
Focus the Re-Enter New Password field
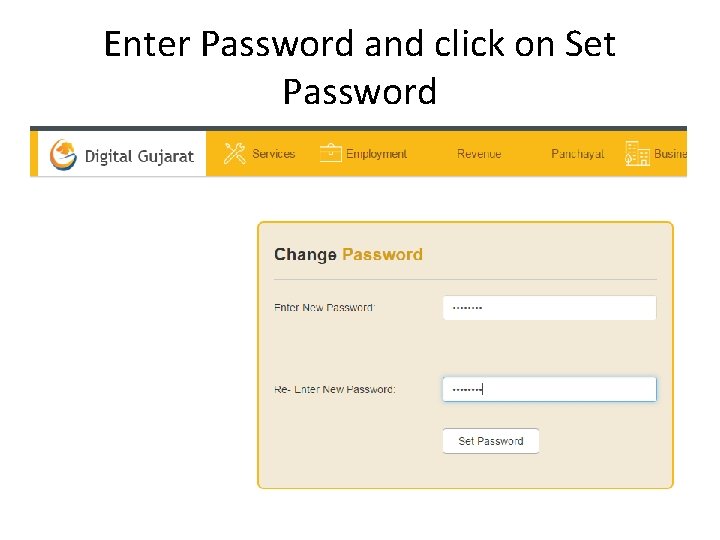tap(549, 389)
